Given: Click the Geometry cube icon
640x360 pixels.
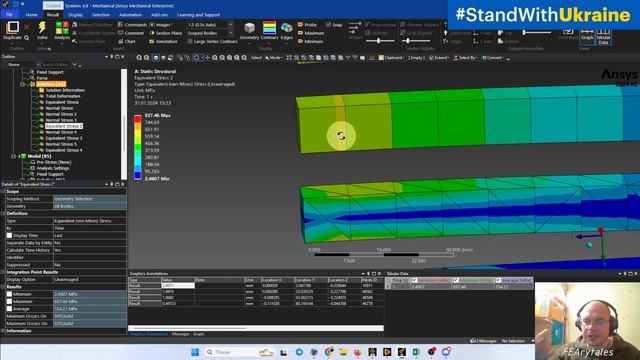Looking at the screenshot, I should click(x=249, y=28).
